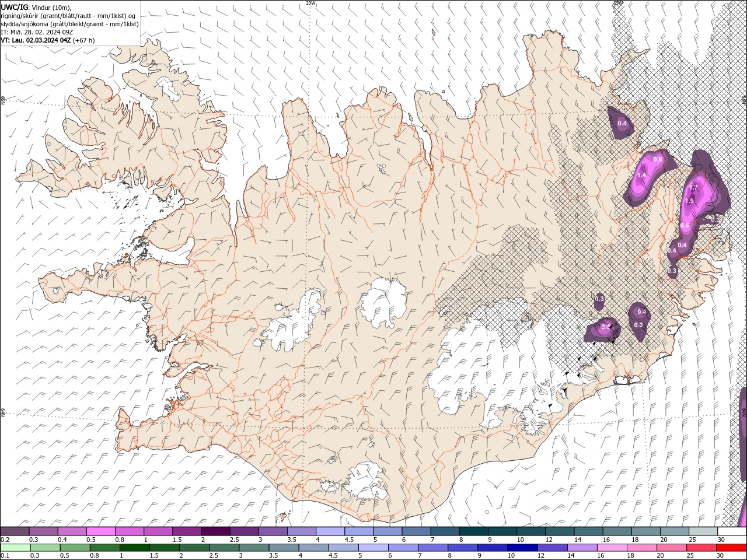Image resolution: width=747 pixels, height=560 pixels.
Task: Click the 'slydda/snjókoma' legend description line
Action: click(69, 24)
